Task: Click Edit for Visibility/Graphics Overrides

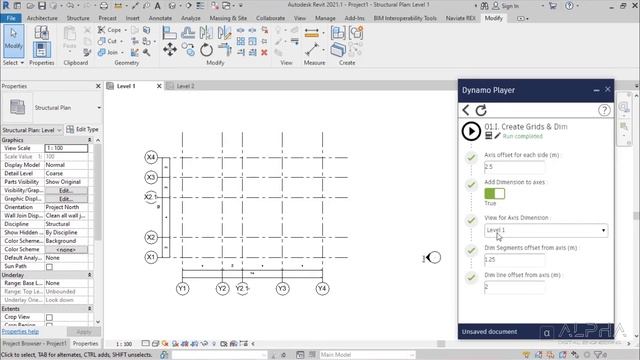Action: 66,191
